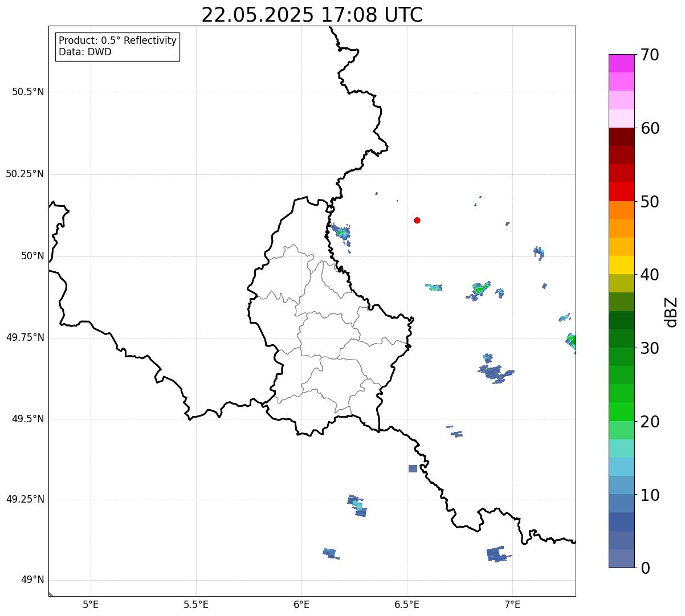685x616 pixels.
Task: Click the red station marker dot
Action: click(417, 220)
